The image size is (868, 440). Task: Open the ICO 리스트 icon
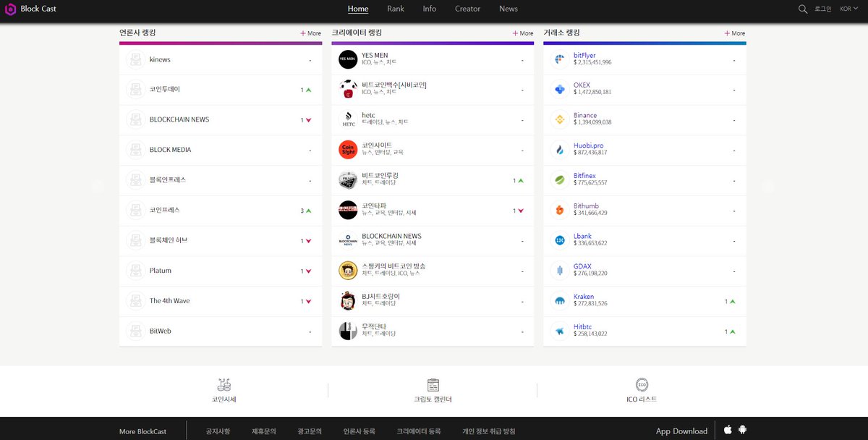point(642,385)
